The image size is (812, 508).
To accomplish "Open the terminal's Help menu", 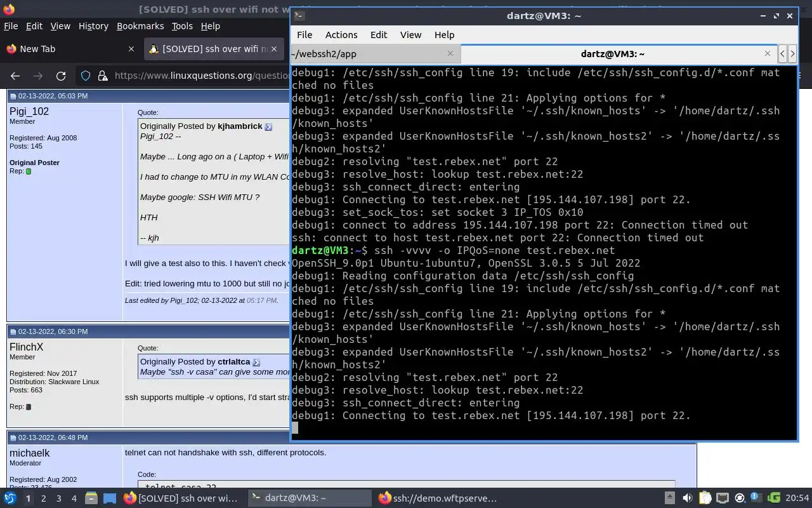I will click(x=444, y=35).
